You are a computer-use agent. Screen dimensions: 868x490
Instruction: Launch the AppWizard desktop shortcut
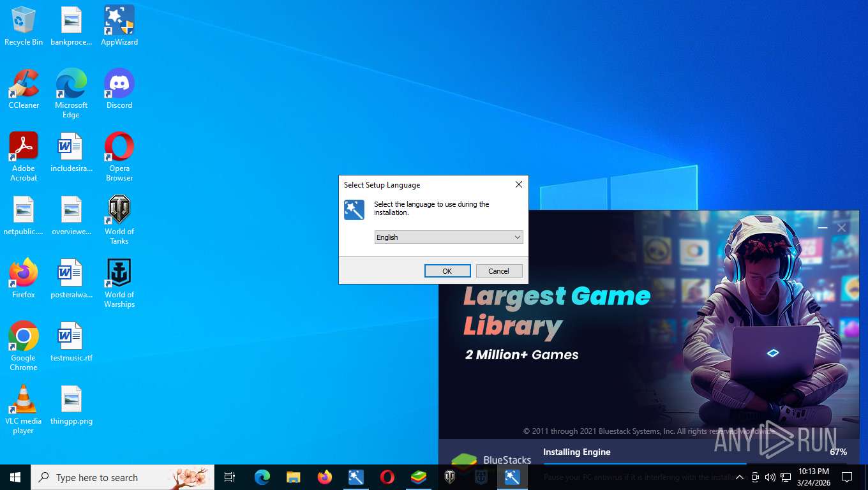coord(119,27)
